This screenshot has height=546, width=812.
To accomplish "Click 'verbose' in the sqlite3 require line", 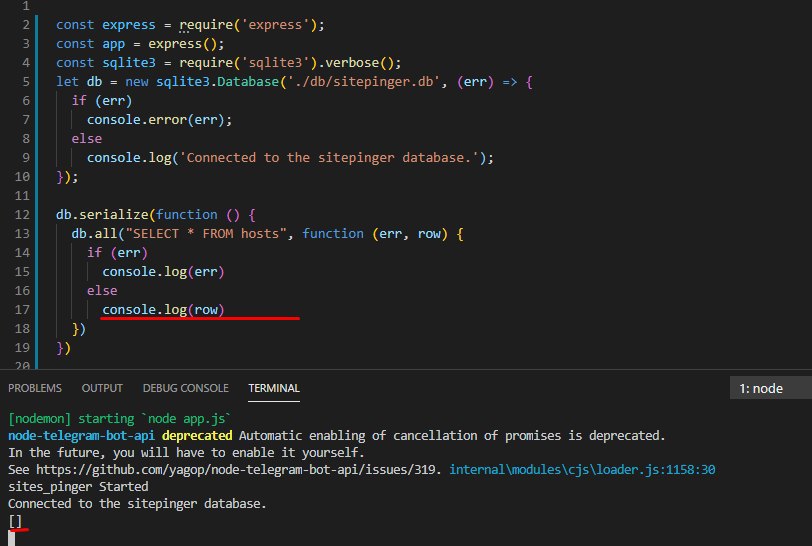I will (x=352, y=63).
